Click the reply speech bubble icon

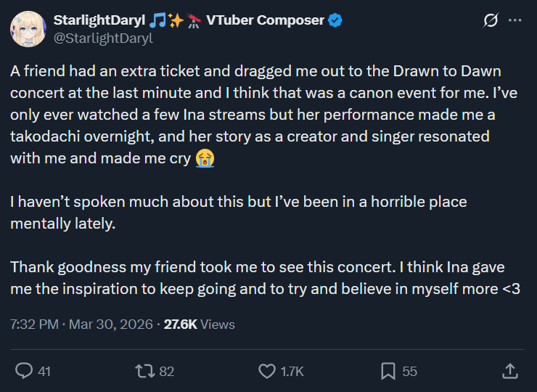click(x=24, y=371)
